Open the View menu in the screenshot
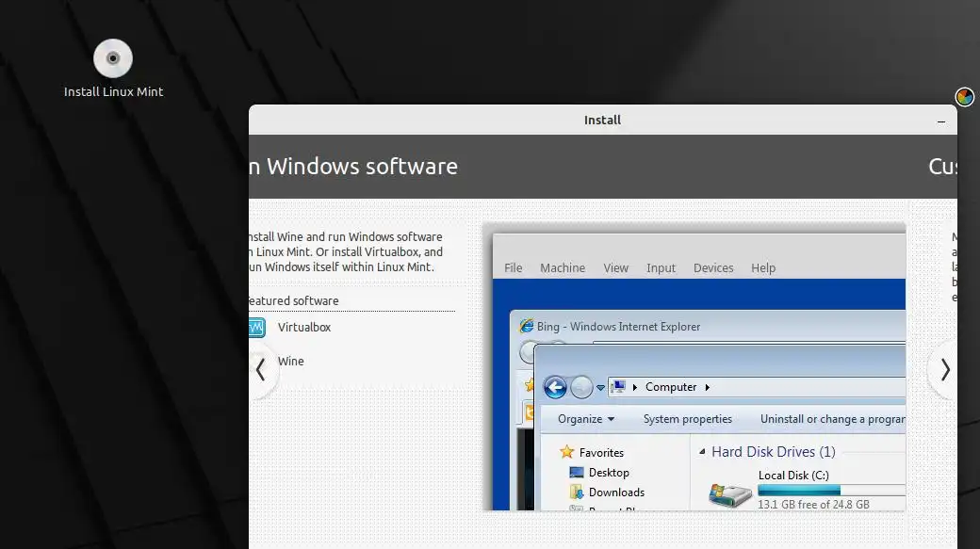The width and height of the screenshot is (980, 549). coord(615,268)
